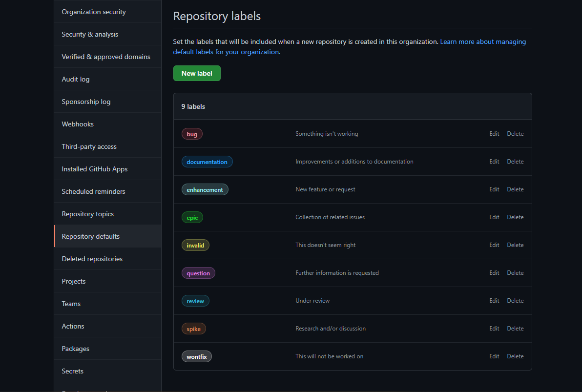The height and width of the screenshot is (392, 582).
Task: Follow the Learn more about managing default labels link
Action: pos(482,41)
